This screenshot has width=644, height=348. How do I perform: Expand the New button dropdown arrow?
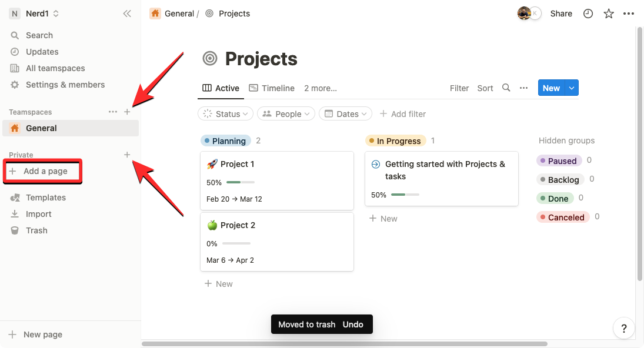point(572,88)
